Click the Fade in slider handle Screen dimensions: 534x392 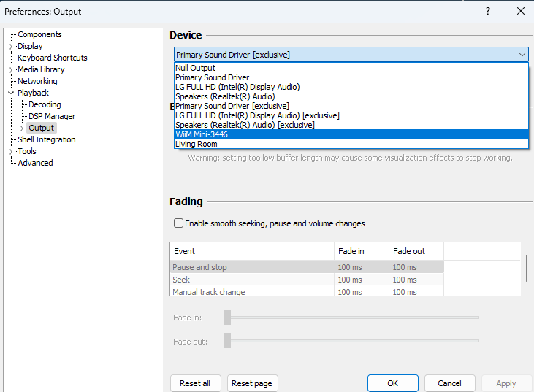(x=227, y=317)
